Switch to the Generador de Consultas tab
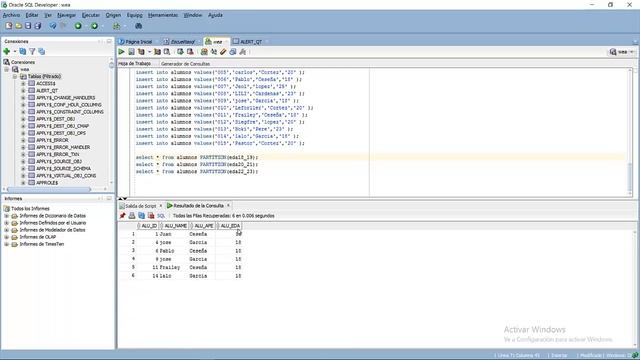640x360 pixels. pos(185,64)
